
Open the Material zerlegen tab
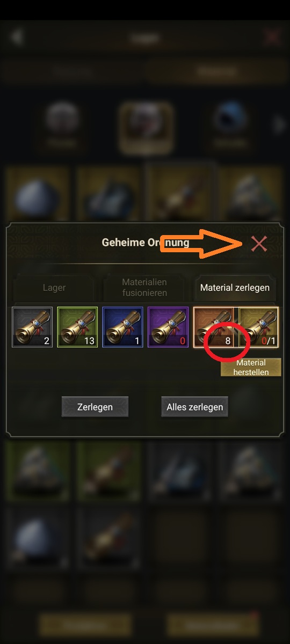tap(235, 288)
